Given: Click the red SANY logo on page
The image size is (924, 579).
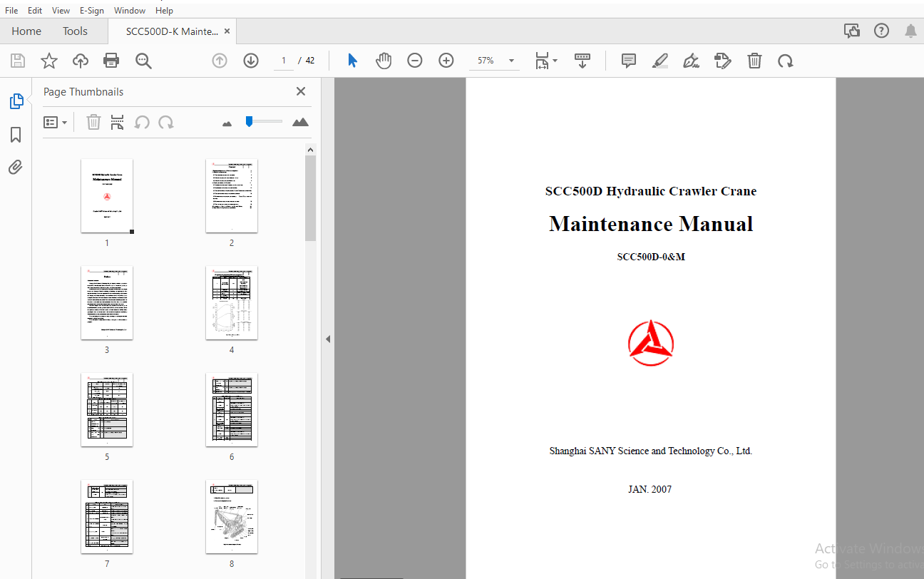Looking at the screenshot, I should click(x=651, y=343).
